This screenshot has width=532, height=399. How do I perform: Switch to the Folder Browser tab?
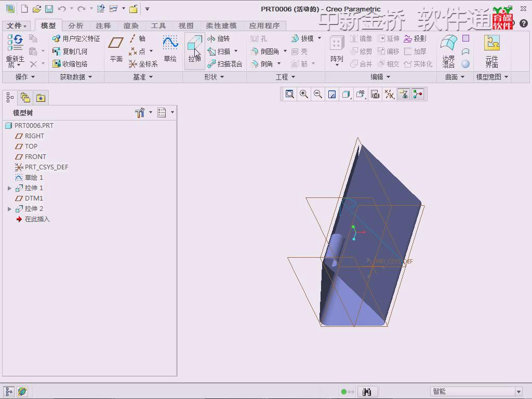25,98
